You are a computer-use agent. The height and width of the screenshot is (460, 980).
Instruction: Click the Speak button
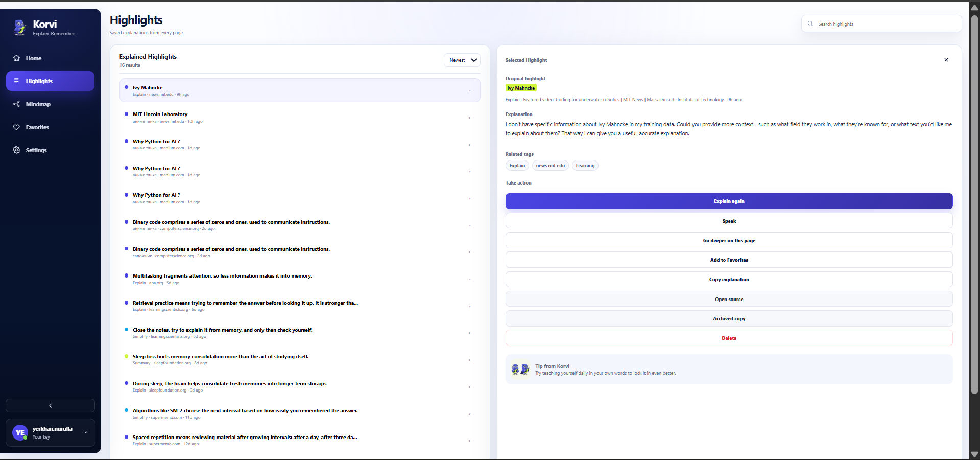729,221
